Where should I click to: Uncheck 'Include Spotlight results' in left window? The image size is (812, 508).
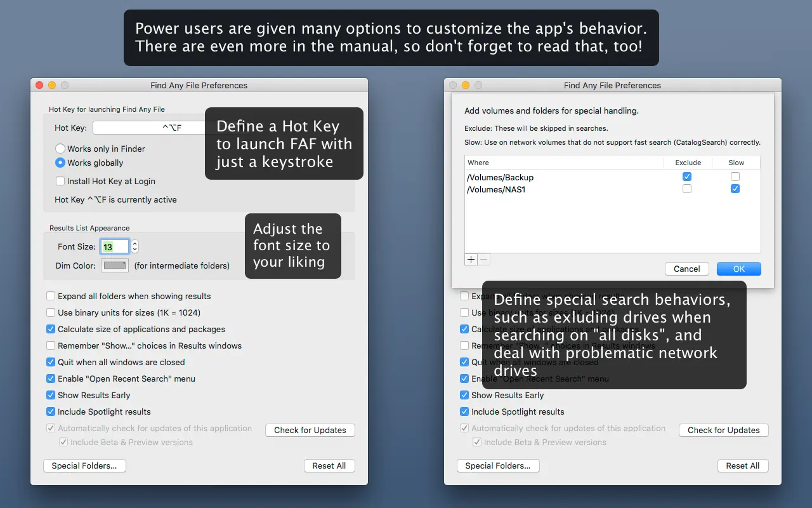tap(51, 411)
